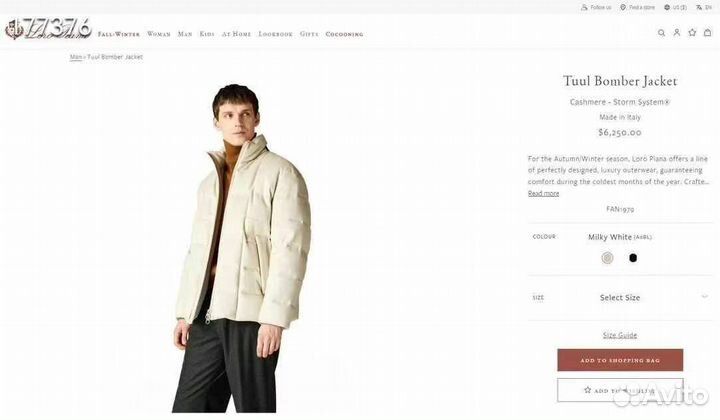The height and width of the screenshot is (420, 720).
Task: Select the black colour swatch
Action: point(633,258)
